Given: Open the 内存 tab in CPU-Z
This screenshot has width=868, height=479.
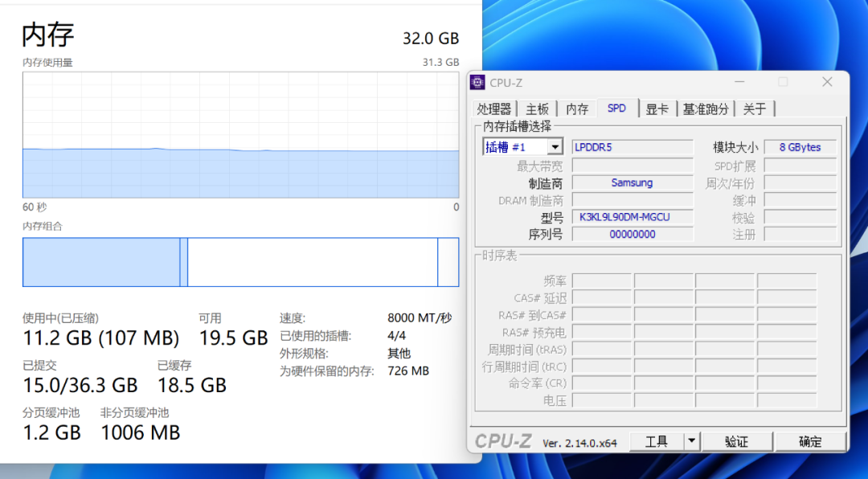Looking at the screenshot, I should click(577, 109).
